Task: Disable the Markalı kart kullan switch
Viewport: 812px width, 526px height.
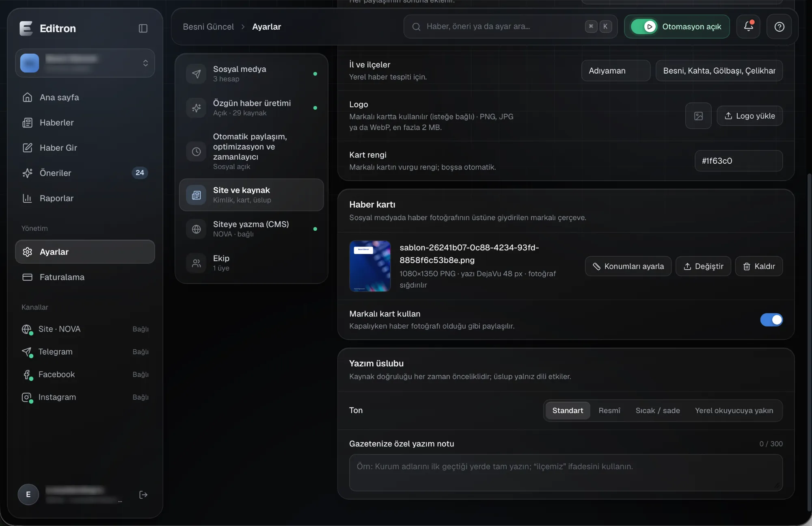Action: click(771, 320)
